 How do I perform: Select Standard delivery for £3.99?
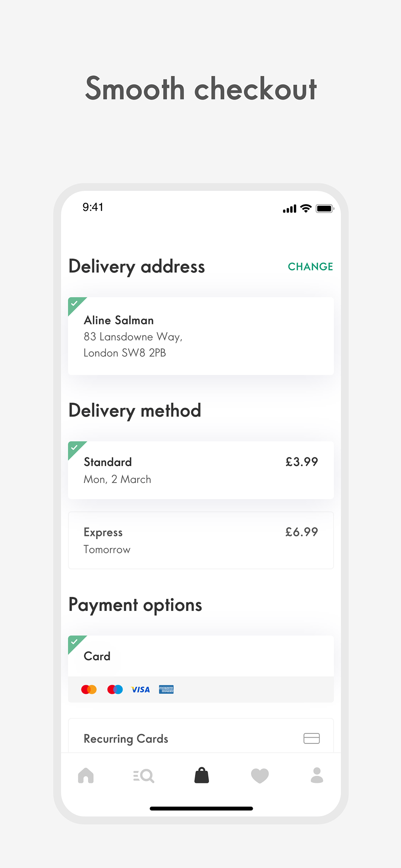[x=201, y=470]
